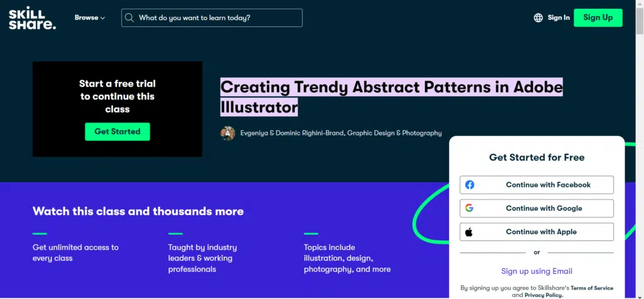Click the Get Started button
Image resolution: width=644 pixels, height=299 pixels.
pyautogui.click(x=118, y=132)
